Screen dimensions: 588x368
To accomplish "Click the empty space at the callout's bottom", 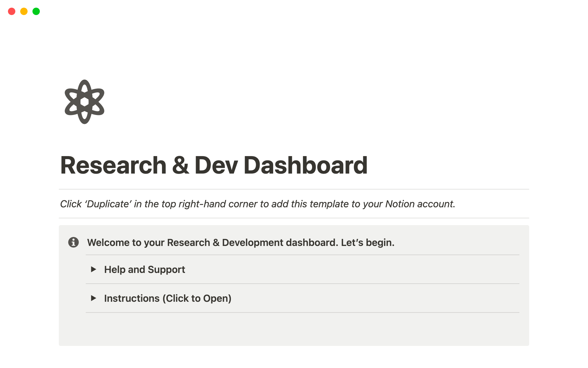I will point(294,330).
